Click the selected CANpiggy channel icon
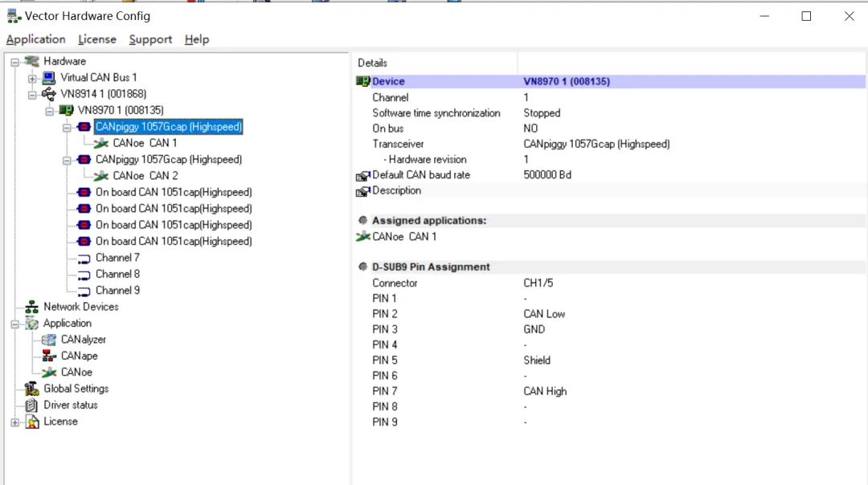Viewport: 868px width, 485px height. pos(84,127)
